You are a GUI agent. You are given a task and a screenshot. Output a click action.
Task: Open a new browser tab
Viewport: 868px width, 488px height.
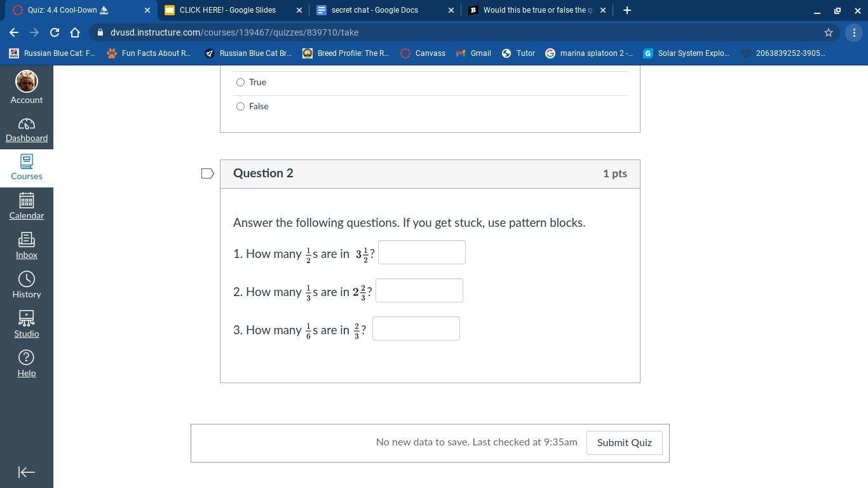pos(627,10)
